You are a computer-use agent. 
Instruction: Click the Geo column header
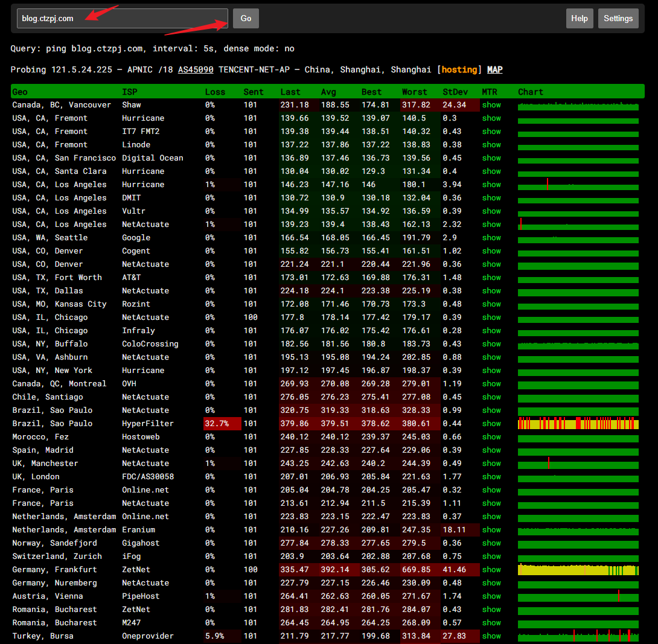point(20,92)
